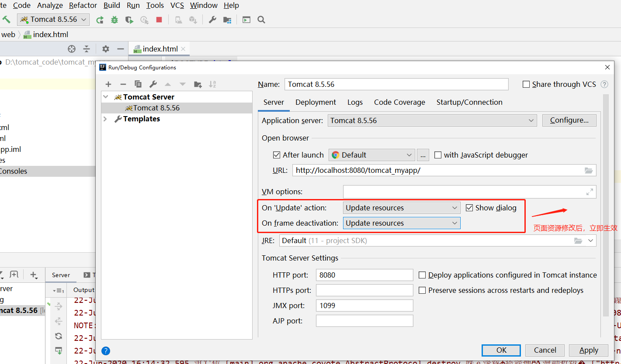The height and width of the screenshot is (364, 621).
Task: Open the Application server dropdown
Action: 432,120
